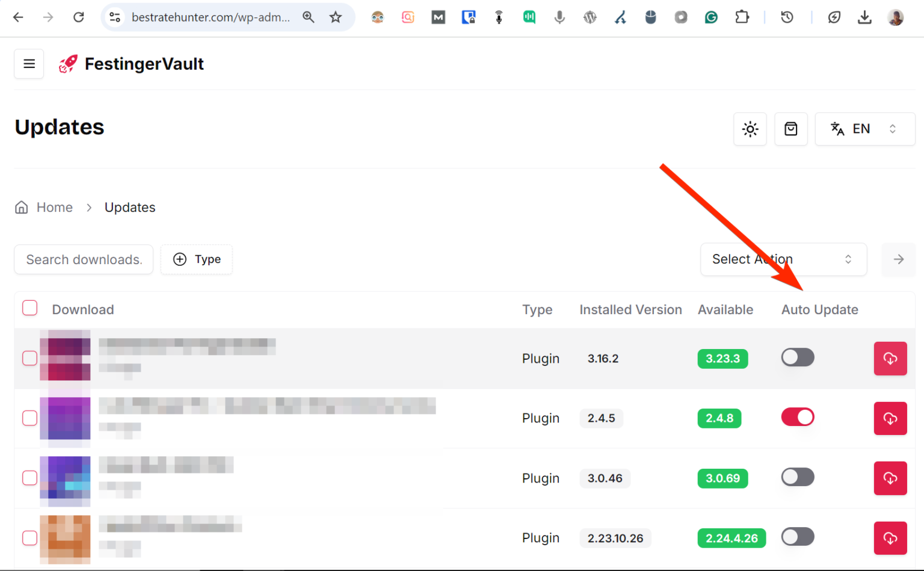Download the update for the first plugin row

pyautogui.click(x=890, y=358)
